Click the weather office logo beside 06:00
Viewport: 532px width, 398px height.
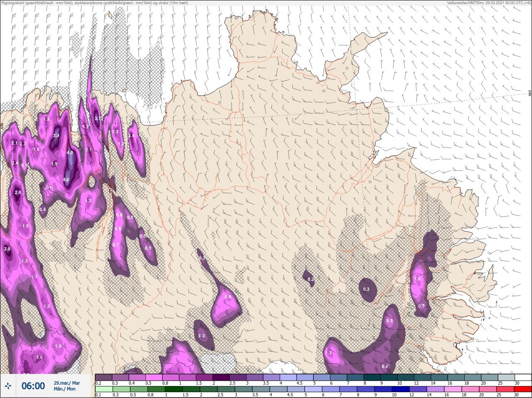[x=8, y=386]
